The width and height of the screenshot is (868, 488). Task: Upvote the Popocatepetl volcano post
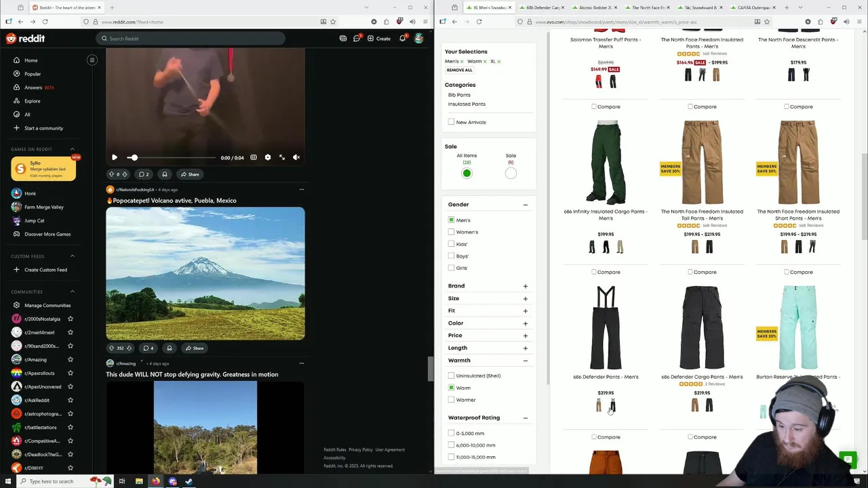click(x=112, y=348)
